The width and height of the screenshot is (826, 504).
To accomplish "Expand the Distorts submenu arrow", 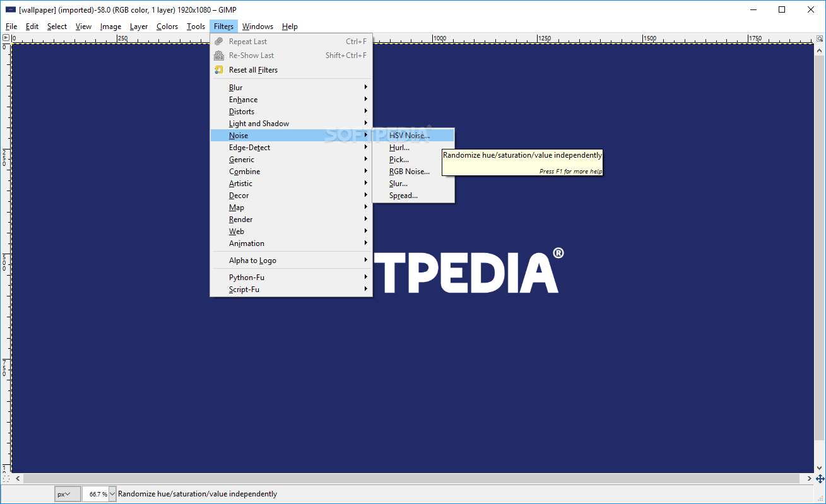I will pos(365,111).
